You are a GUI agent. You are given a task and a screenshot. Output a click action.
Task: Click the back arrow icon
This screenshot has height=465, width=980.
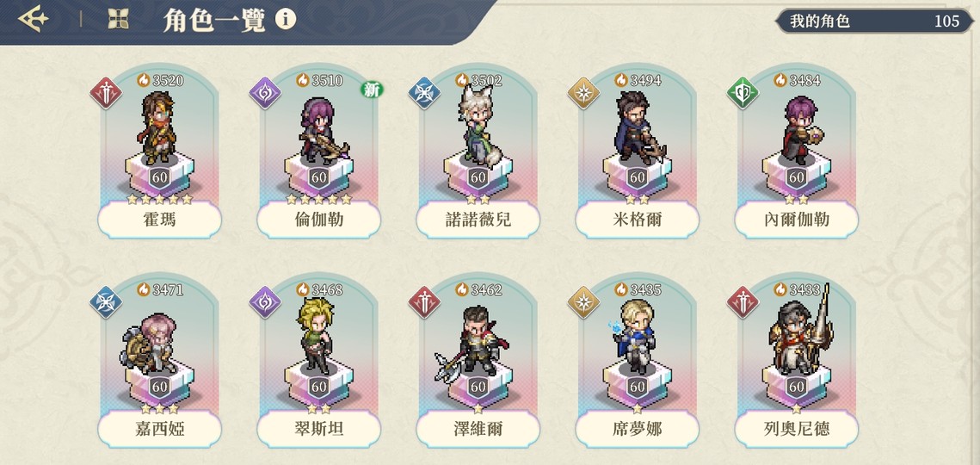[x=33, y=19]
